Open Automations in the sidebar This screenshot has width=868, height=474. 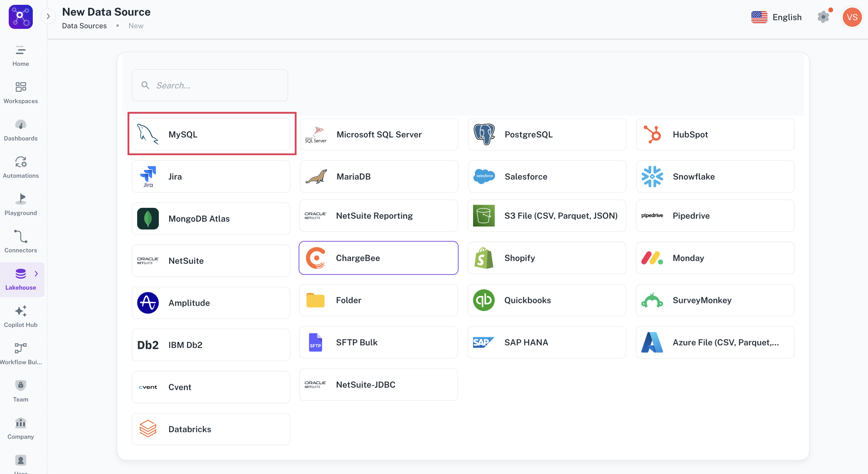pos(20,168)
